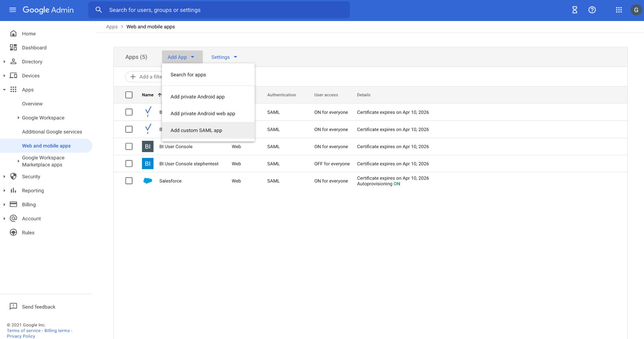
Task: Toggle the select-all checkbox in header
Action: [x=129, y=95]
